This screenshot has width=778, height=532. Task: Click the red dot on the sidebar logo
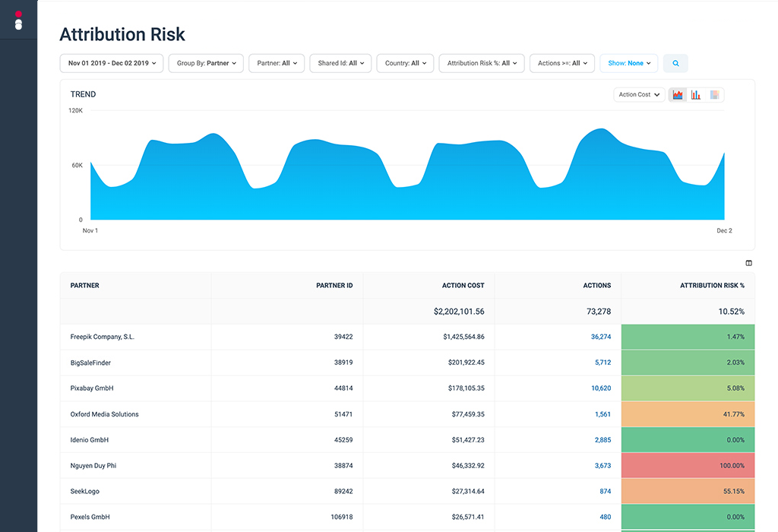pos(18,14)
